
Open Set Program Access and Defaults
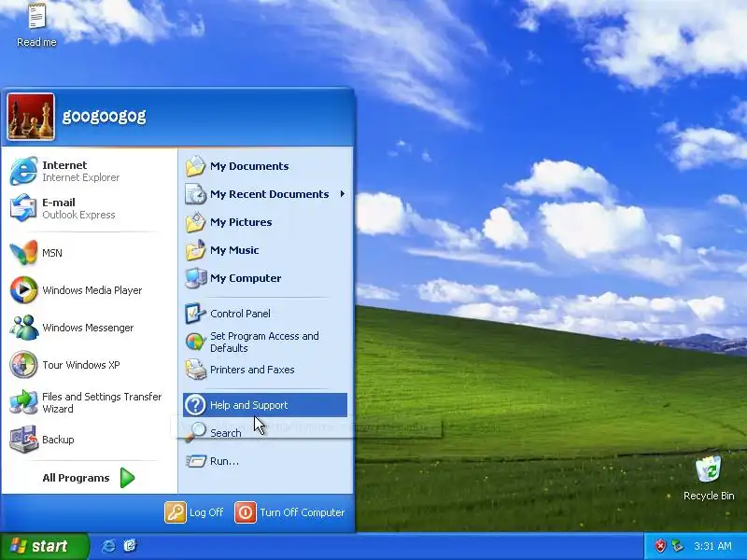click(x=265, y=342)
